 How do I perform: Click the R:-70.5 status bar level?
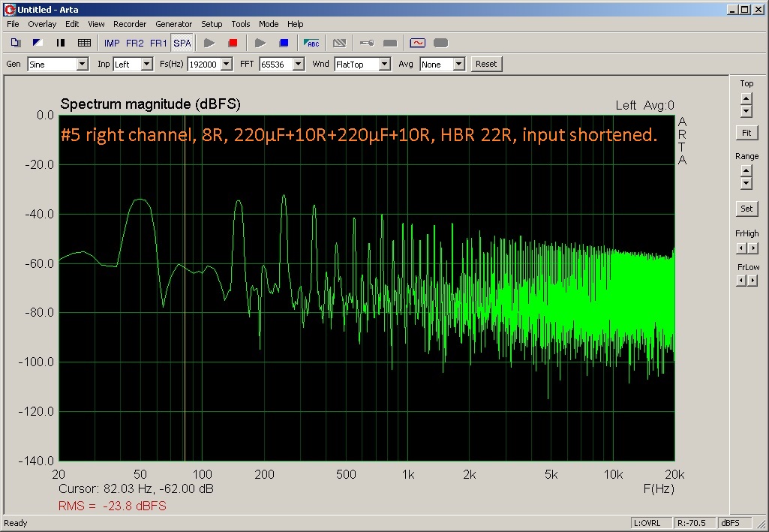(695, 523)
